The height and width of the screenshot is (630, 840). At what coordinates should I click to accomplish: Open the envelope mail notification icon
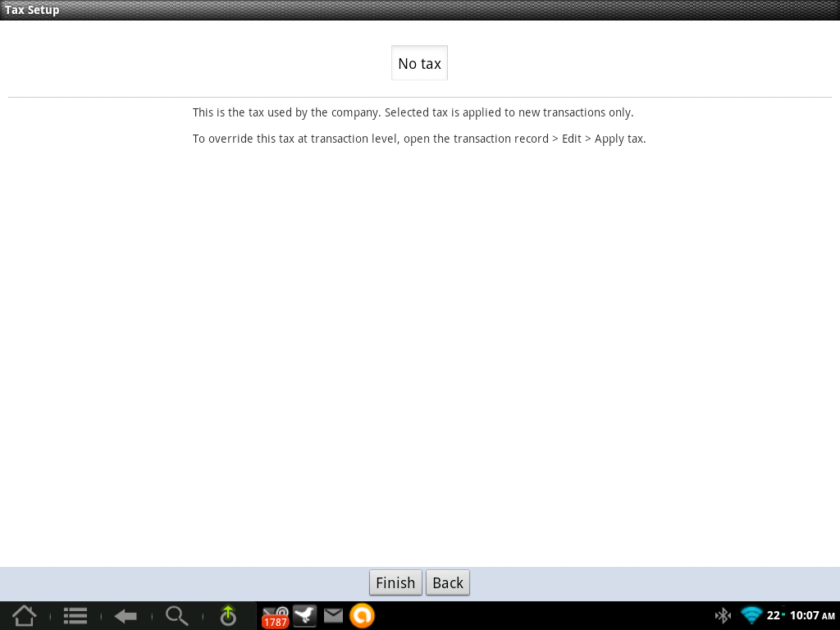point(333,615)
